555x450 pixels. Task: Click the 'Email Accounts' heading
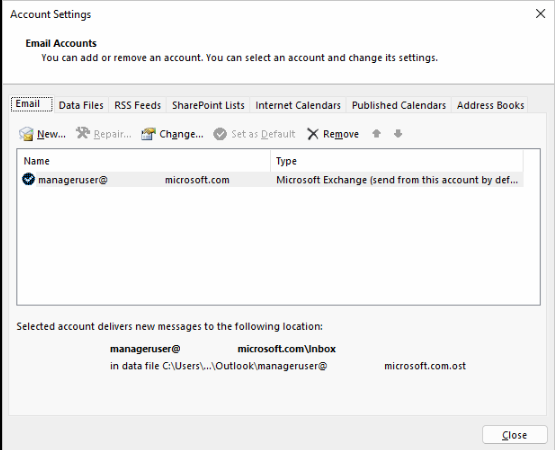pyautogui.click(x=61, y=43)
